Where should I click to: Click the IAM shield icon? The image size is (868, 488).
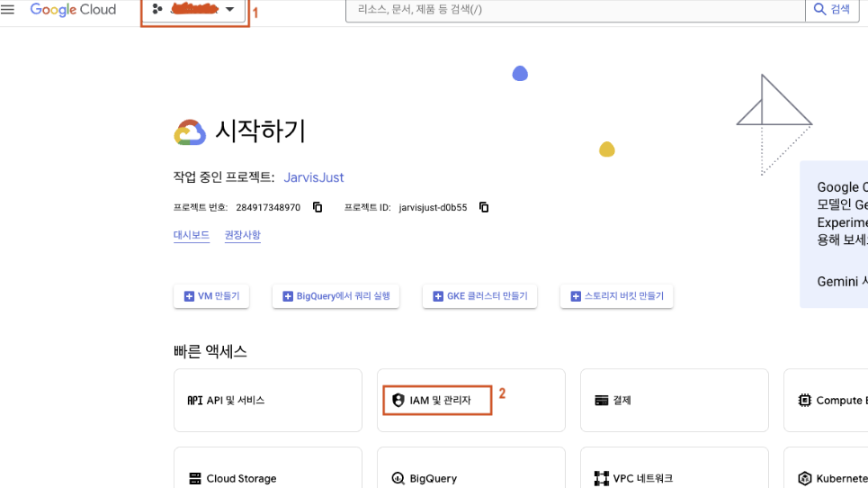(398, 400)
